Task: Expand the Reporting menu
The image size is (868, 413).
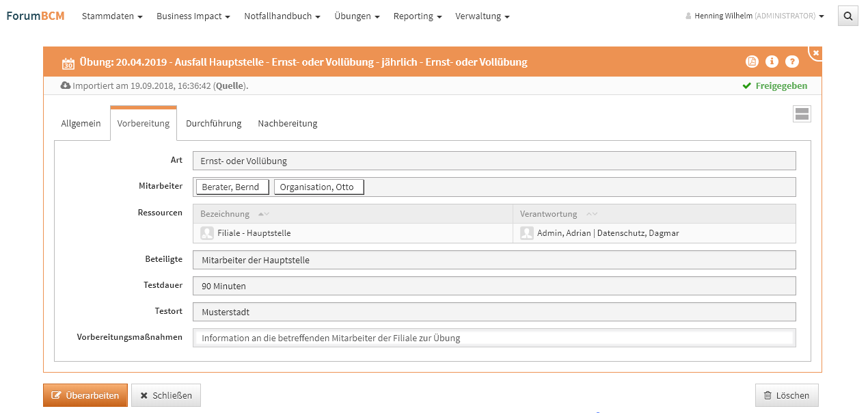Action: point(418,16)
